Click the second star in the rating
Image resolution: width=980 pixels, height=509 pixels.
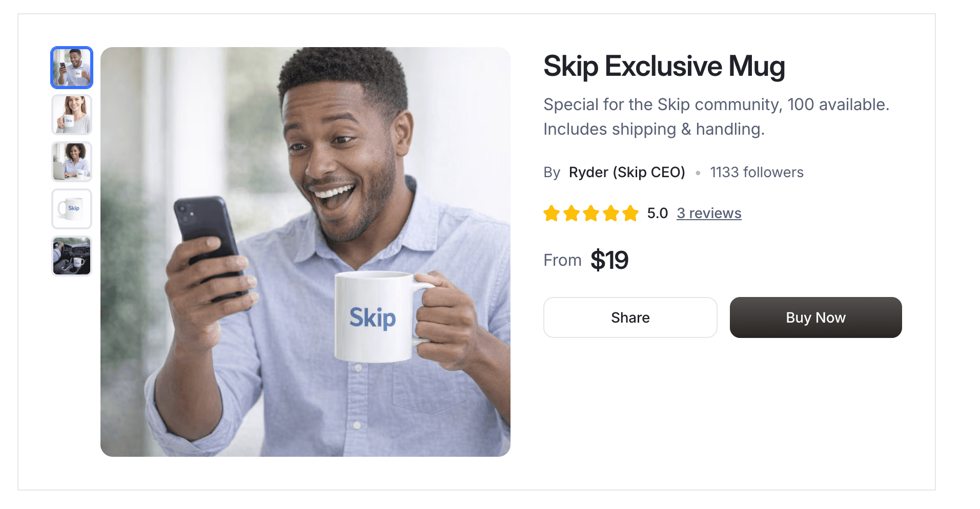point(571,214)
